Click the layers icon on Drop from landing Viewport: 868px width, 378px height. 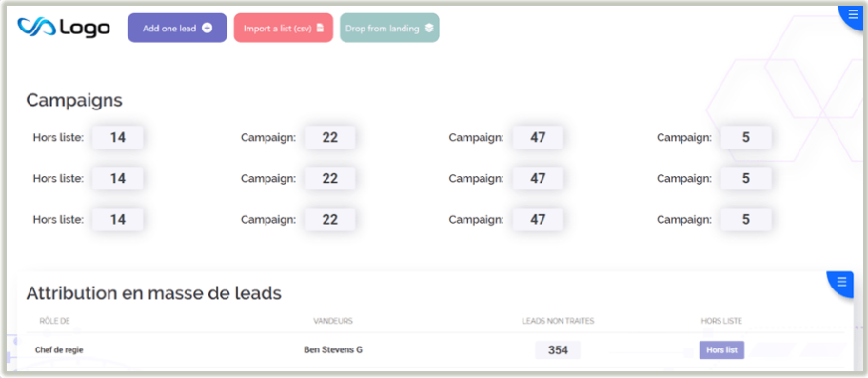[429, 29]
